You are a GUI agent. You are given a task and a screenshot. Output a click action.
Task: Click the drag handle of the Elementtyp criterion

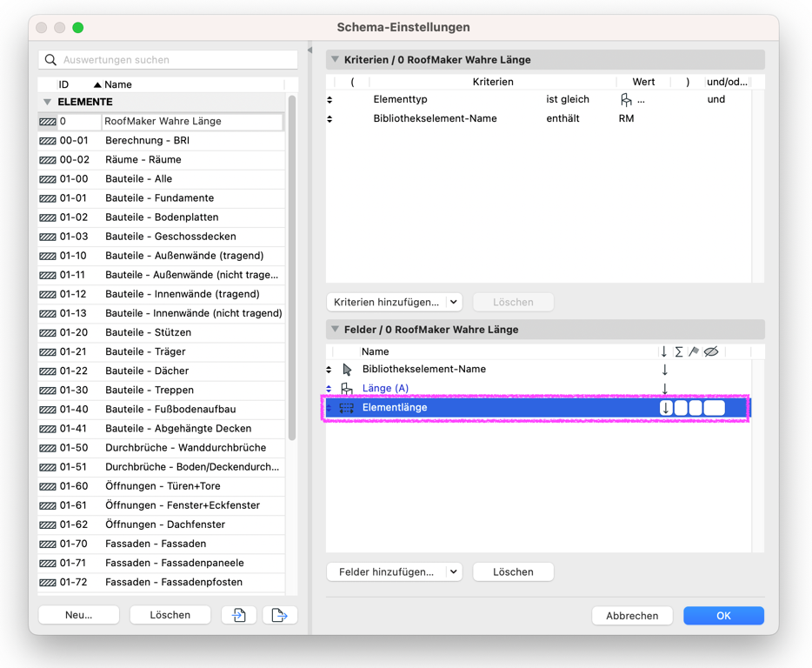tap(329, 99)
